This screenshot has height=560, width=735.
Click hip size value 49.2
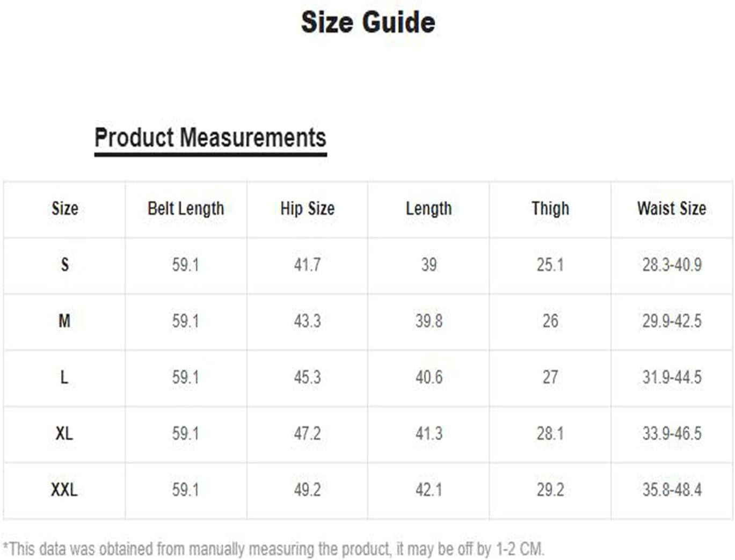tap(307, 490)
